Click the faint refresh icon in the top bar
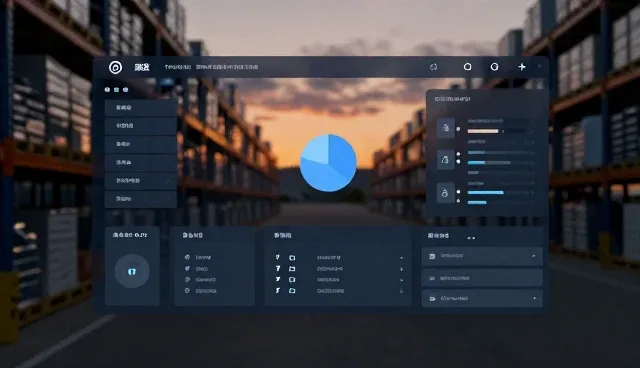640x368 pixels. 433,67
